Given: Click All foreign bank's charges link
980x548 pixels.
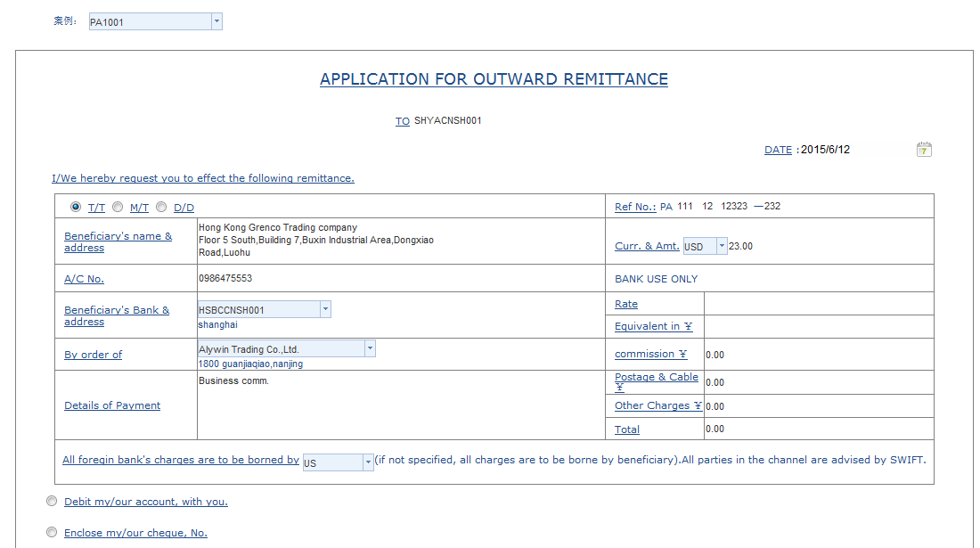Looking at the screenshot, I should (x=181, y=460).
